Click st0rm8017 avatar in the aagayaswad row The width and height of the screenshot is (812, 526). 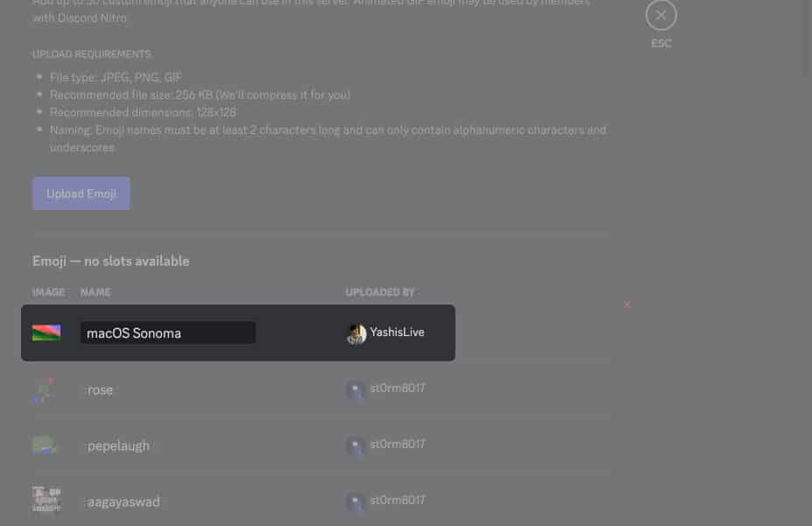click(x=356, y=501)
